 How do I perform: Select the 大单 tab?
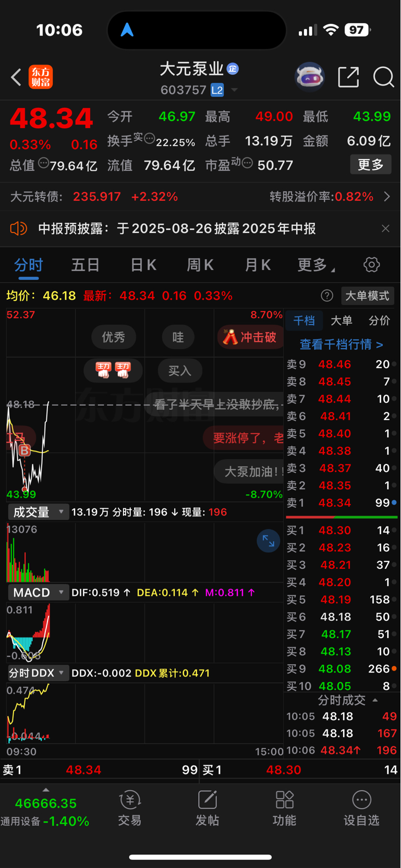click(342, 320)
